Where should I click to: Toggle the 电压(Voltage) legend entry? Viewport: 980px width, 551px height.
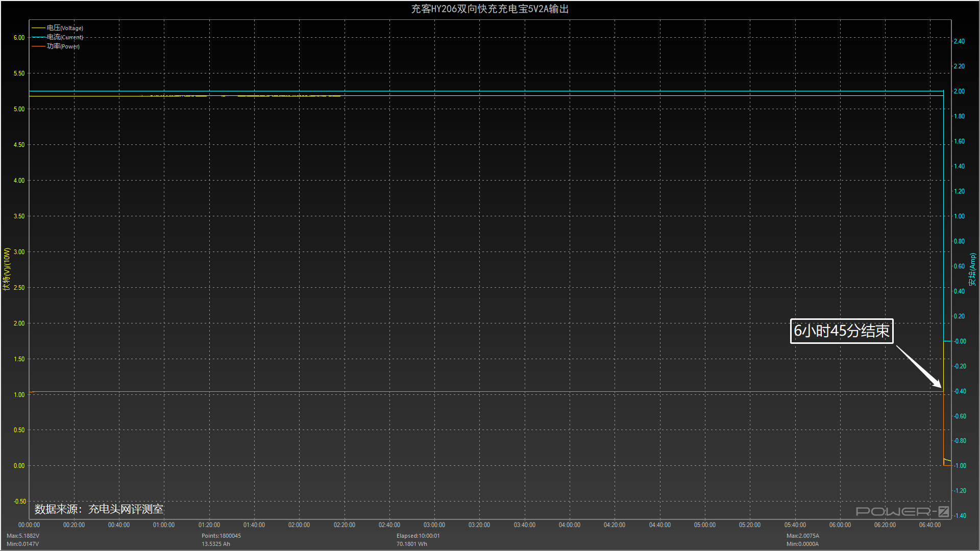[x=65, y=28]
